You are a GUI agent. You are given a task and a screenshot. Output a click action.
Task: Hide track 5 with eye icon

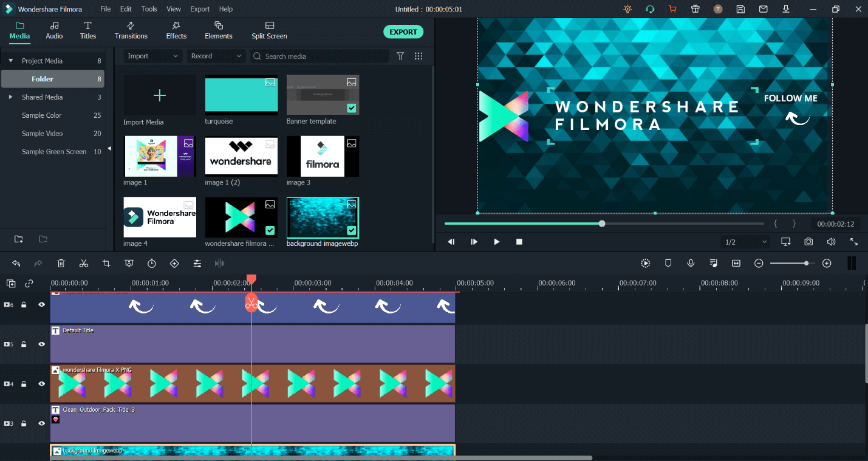pos(42,344)
